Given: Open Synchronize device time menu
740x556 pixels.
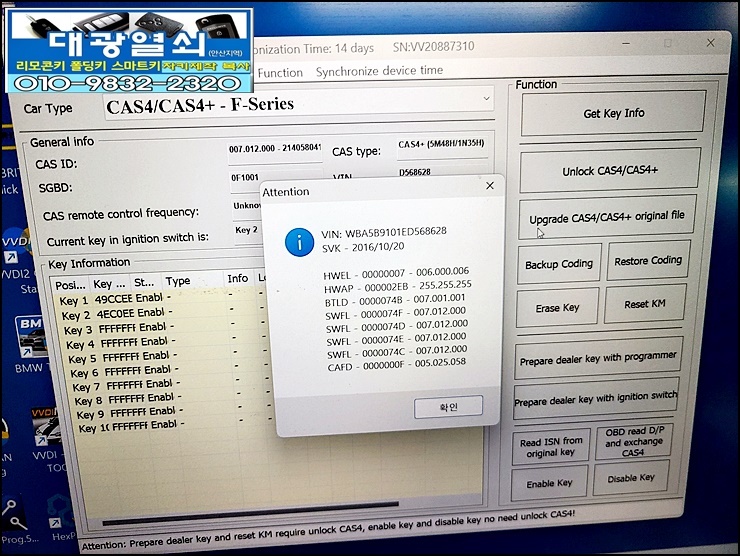Looking at the screenshot, I should tap(379, 71).
